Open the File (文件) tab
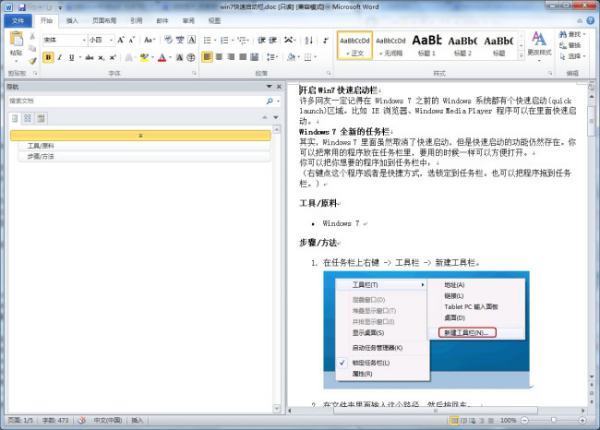Screen dimensions: 600x430 point(18,21)
